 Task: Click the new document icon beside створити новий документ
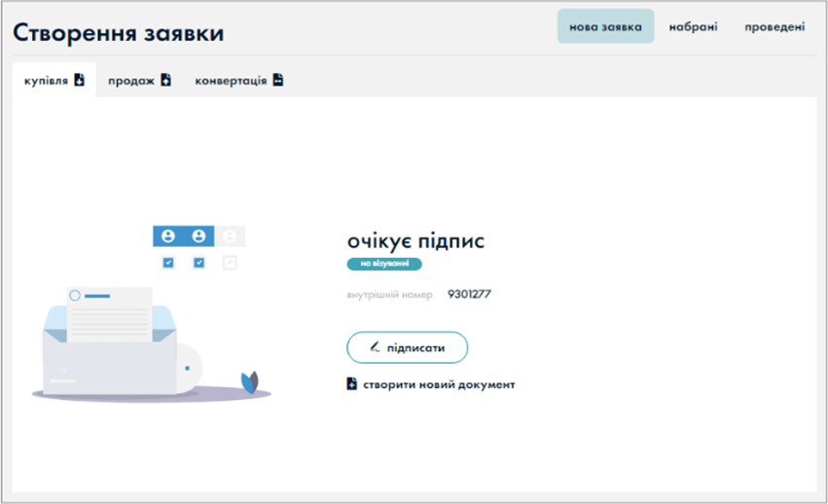pos(352,384)
